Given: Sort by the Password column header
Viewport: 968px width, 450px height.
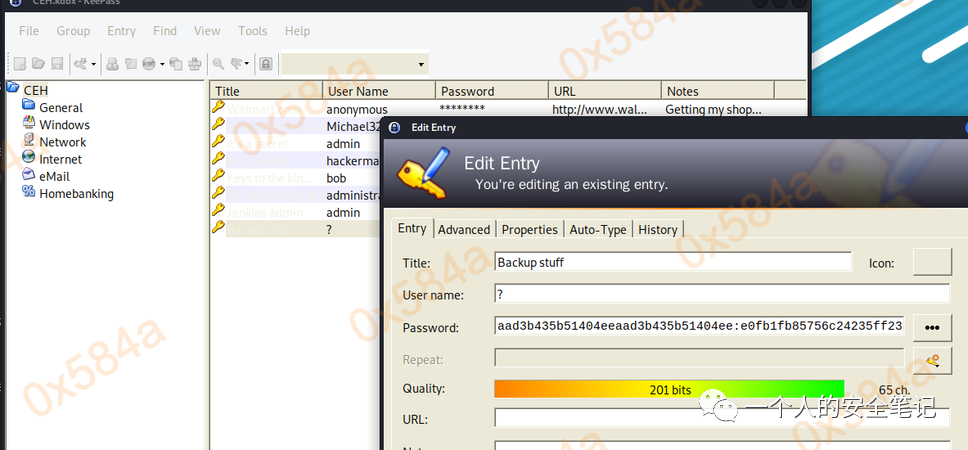Looking at the screenshot, I should pos(492,91).
